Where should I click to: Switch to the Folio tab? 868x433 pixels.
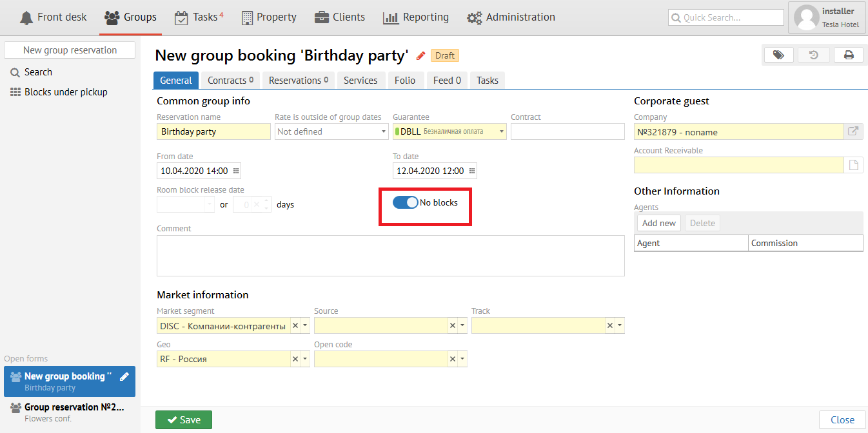[405, 81]
